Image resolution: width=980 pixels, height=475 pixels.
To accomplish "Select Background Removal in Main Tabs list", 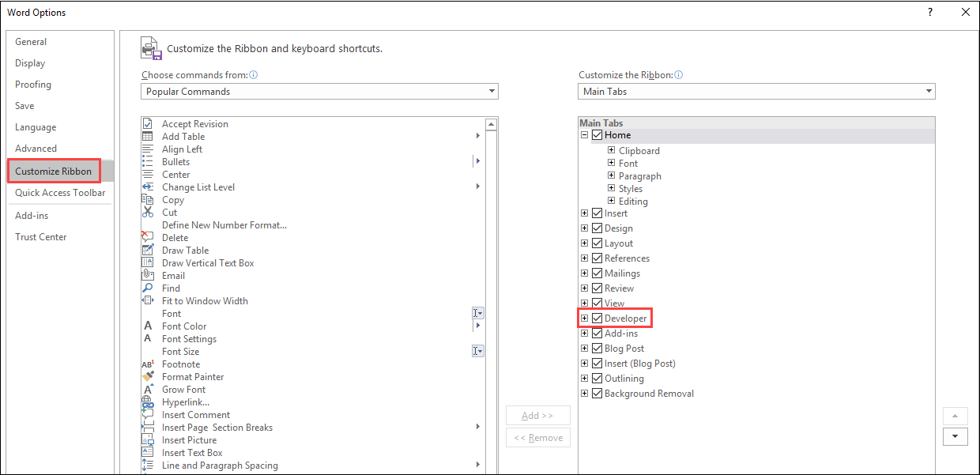I will pyautogui.click(x=649, y=394).
